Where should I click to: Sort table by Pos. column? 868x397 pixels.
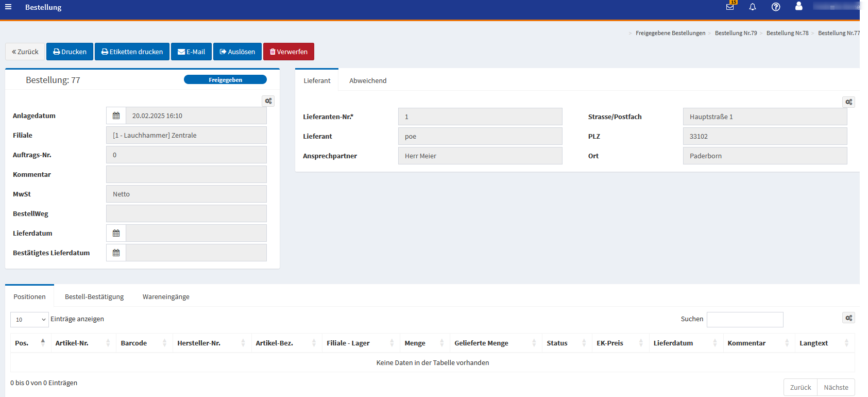point(30,343)
